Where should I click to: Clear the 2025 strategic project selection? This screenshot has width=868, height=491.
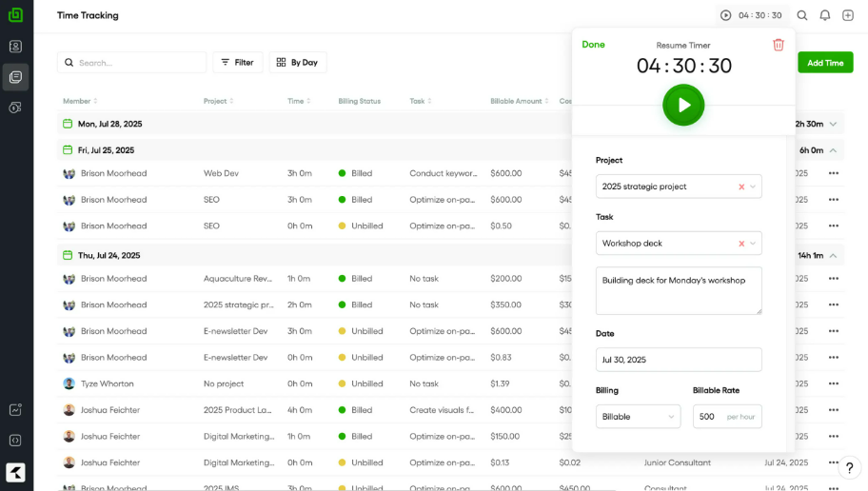[741, 187]
